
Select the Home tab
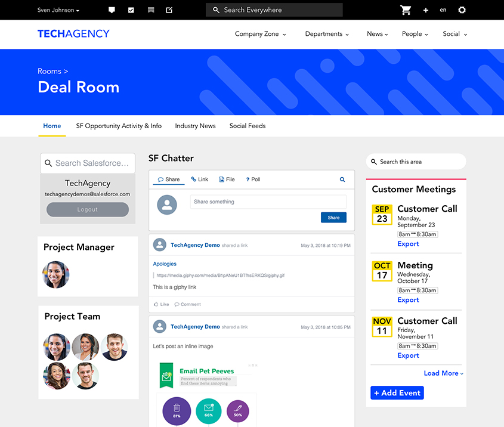[52, 126]
